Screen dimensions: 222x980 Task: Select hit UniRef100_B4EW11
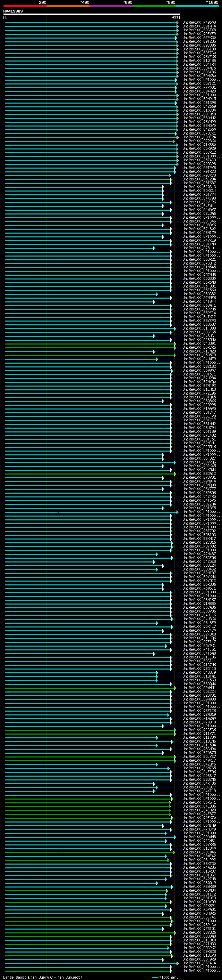point(199,206)
